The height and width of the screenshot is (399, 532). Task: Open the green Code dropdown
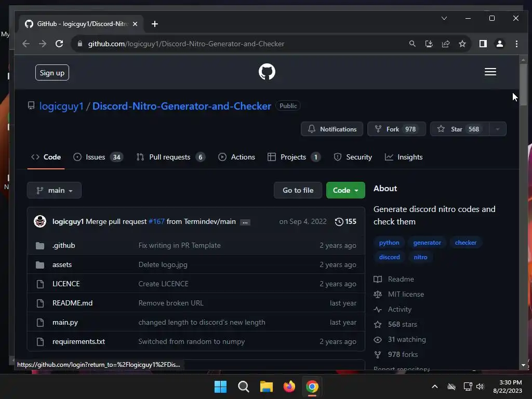point(345,190)
